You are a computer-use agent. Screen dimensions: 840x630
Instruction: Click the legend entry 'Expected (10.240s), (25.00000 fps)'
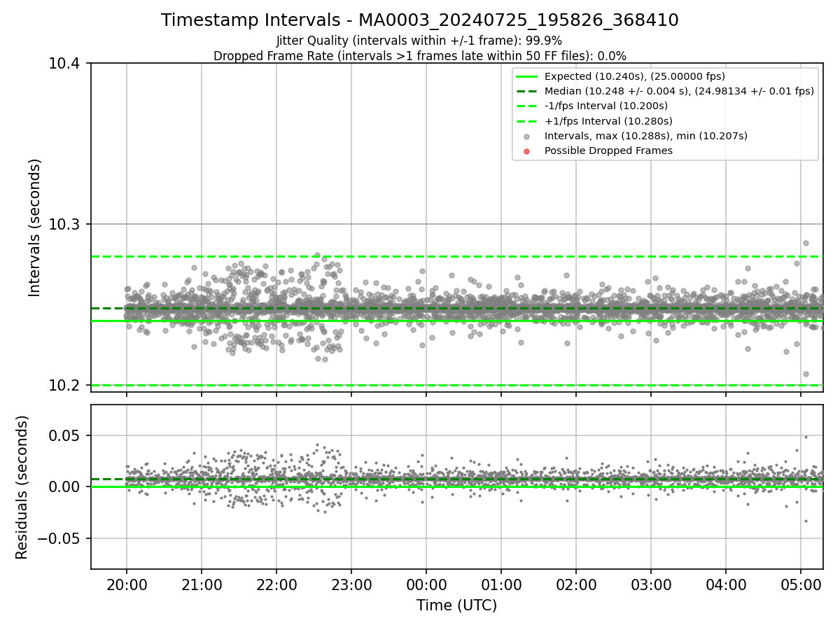click(634, 76)
